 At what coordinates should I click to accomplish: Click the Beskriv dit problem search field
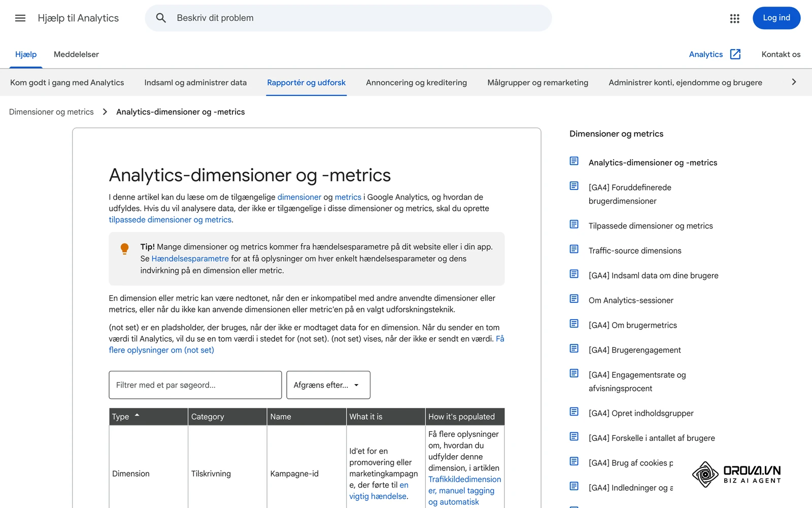348,18
